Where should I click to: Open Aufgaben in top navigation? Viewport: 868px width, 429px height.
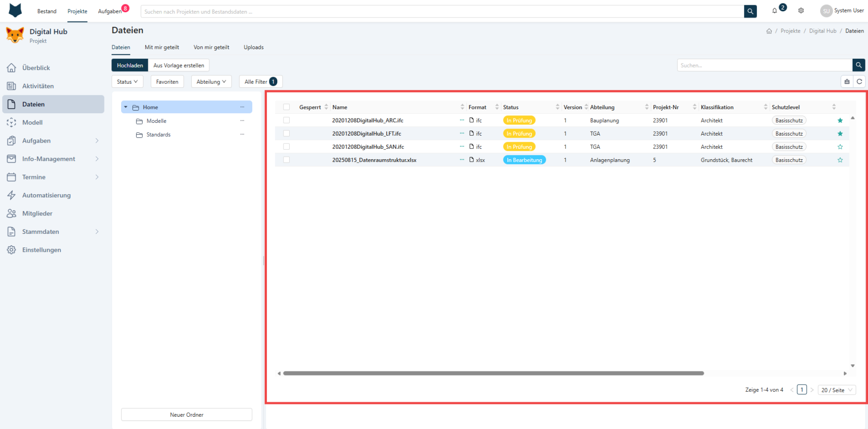coord(110,11)
